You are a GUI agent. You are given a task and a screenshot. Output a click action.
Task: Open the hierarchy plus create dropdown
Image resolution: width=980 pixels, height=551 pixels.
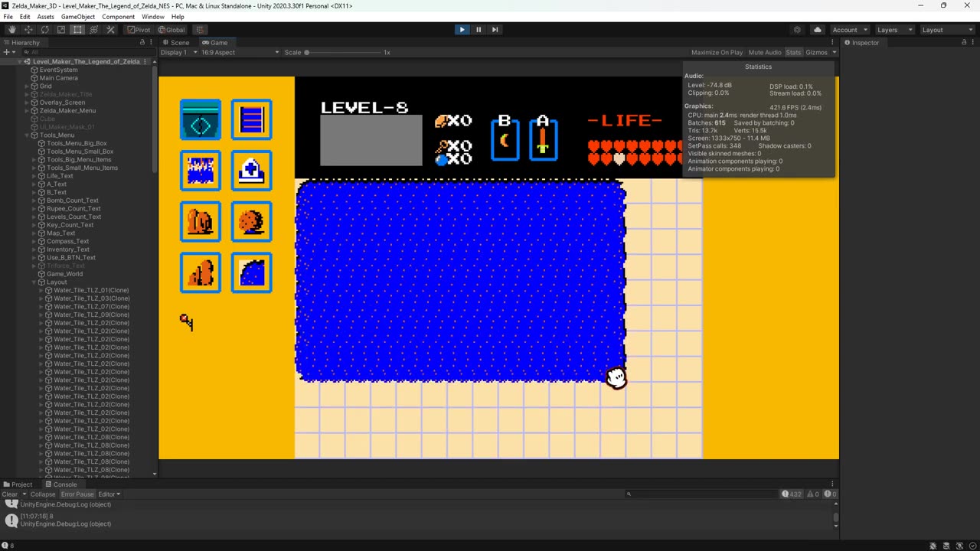tap(8, 52)
